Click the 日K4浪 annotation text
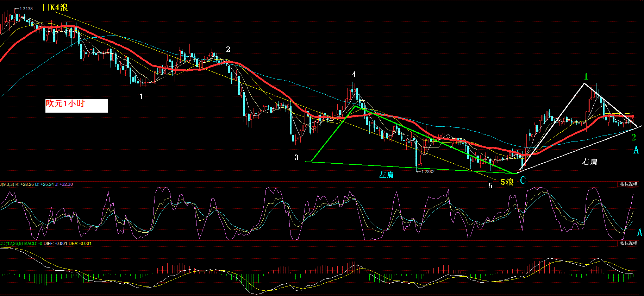Viewport: 644px width, 296px height. 55,7
